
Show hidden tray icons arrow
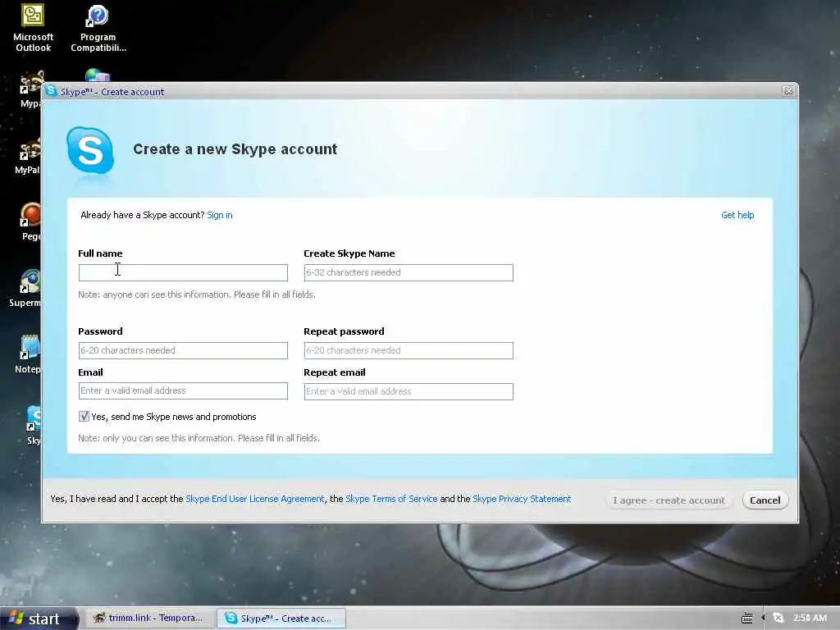tap(763, 619)
